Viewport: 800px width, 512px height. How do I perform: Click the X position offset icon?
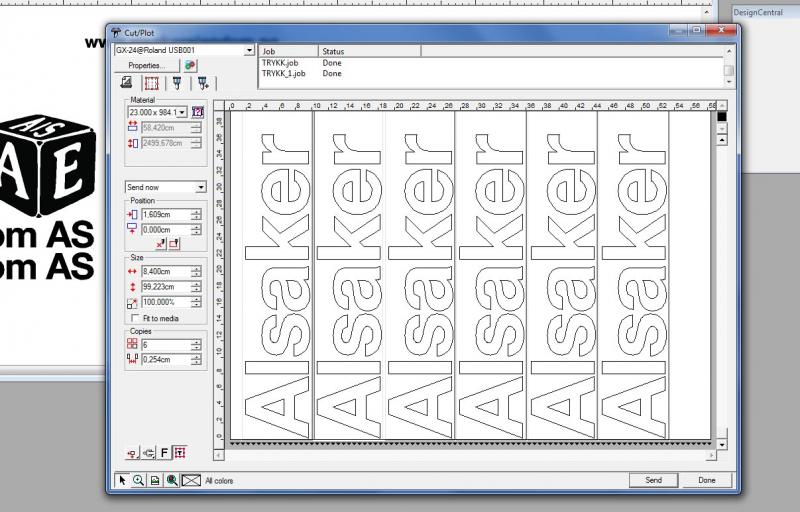pyautogui.click(x=132, y=214)
